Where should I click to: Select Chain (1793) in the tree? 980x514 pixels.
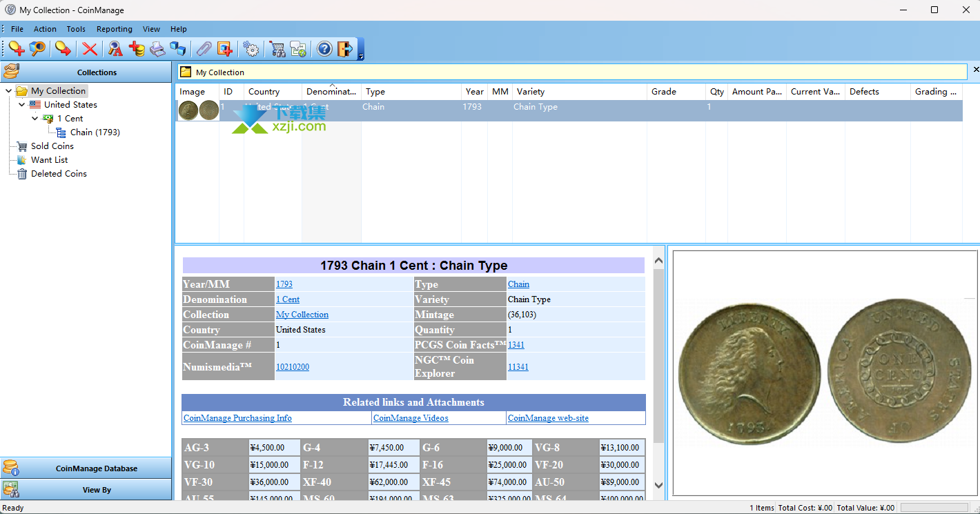pyautogui.click(x=95, y=132)
